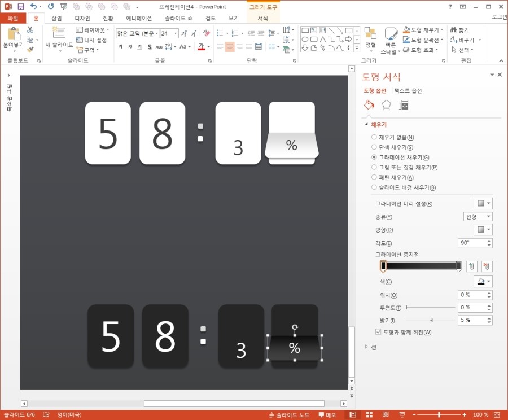The image size is (508, 420).
Task: Select Slide background fill option
Action: point(374,187)
